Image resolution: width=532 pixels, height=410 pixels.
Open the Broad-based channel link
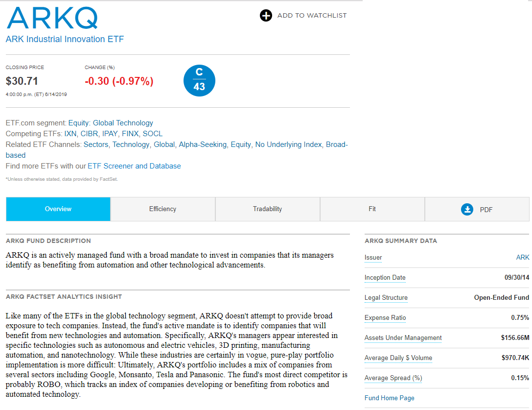click(x=337, y=145)
